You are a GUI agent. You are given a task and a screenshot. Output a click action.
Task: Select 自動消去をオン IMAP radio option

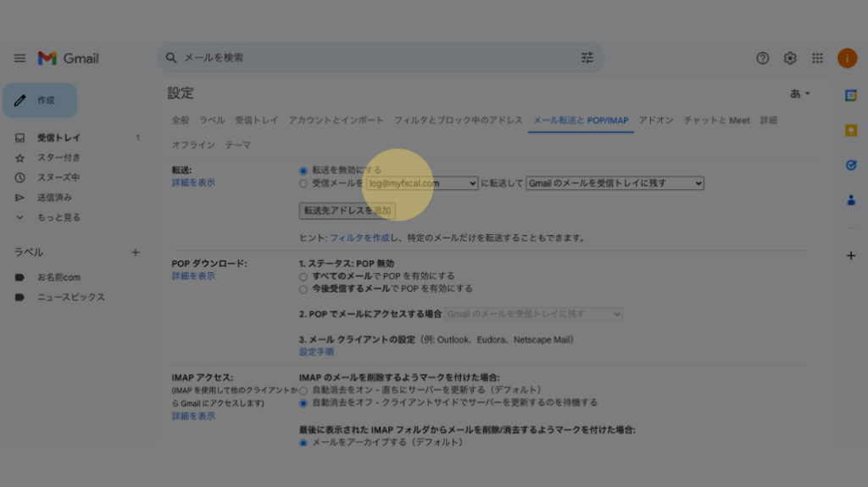point(303,390)
